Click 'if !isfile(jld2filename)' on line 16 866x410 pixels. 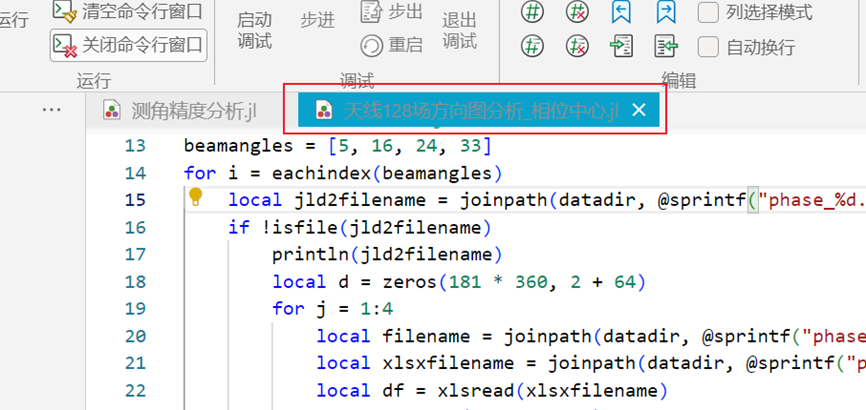[360, 227]
